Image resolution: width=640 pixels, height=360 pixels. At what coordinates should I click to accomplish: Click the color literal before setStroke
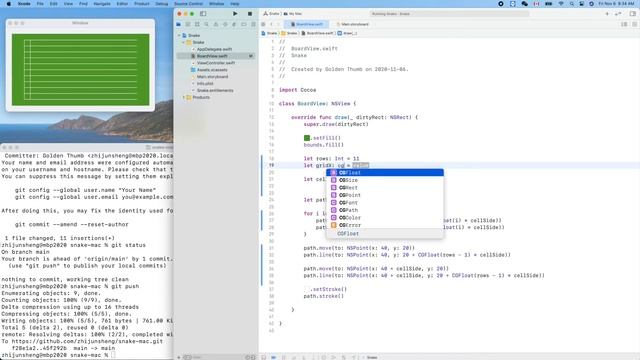(307, 289)
